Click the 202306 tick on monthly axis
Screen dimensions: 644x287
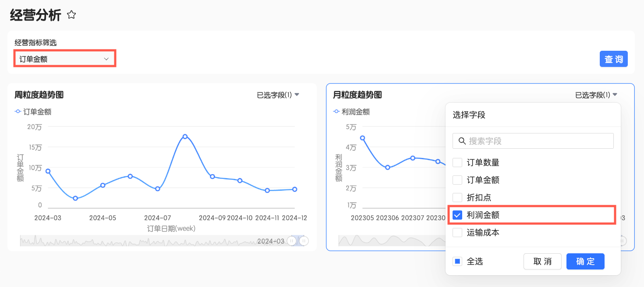pyautogui.click(x=387, y=217)
